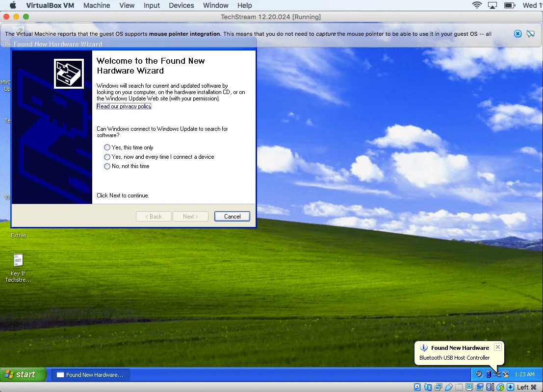
Task: Close the Found New Hardware balloon tip
Action: click(498, 347)
